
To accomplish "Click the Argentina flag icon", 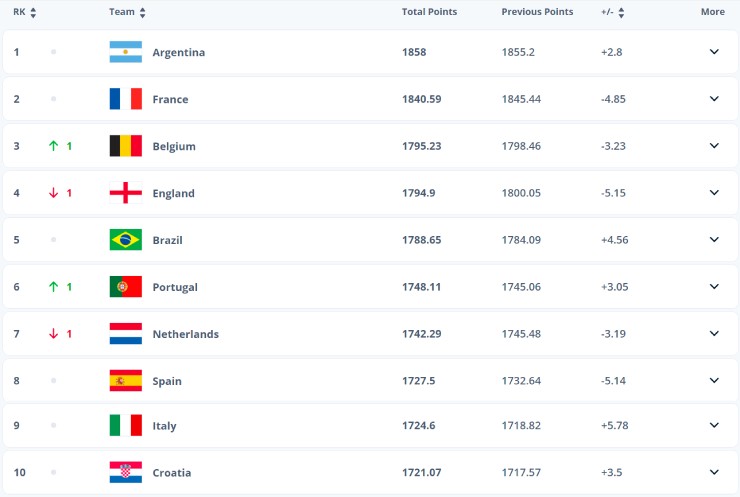I will 125,52.
